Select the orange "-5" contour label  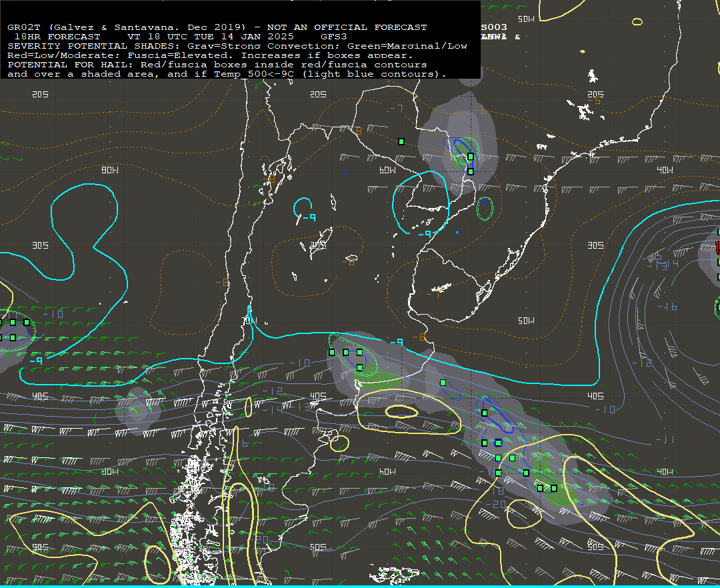pos(594,100)
